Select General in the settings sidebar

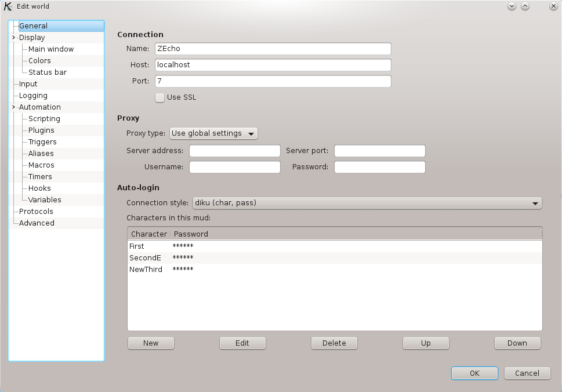point(33,26)
